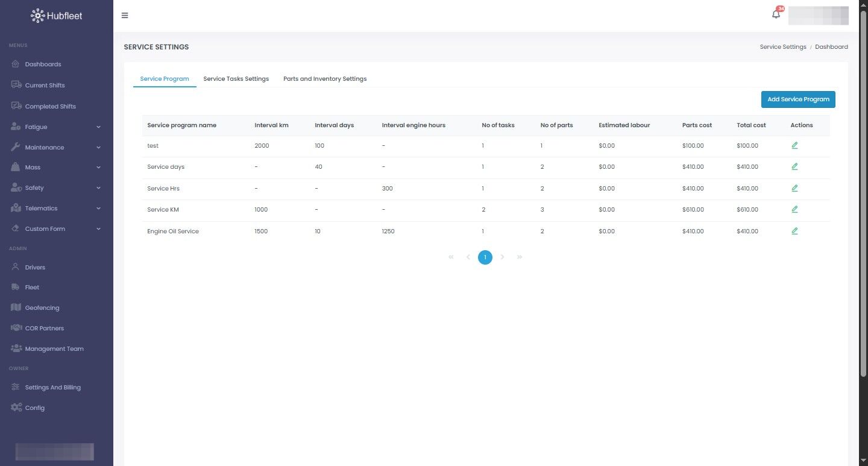Click the Dashboard breadcrumb link
Image resolution: width=868 pixels, height=466 pixels.
point(832,47)
